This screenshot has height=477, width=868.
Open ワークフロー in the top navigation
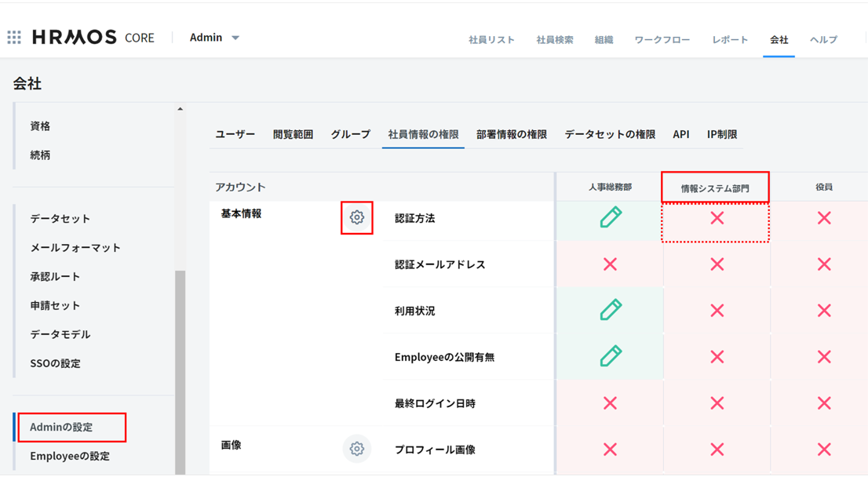pos(662,40)
